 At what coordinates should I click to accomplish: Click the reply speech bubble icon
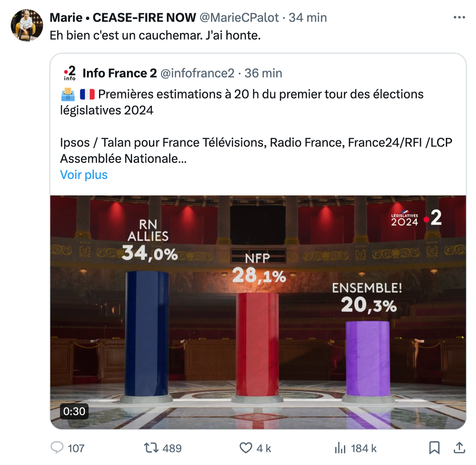point(57,448)
